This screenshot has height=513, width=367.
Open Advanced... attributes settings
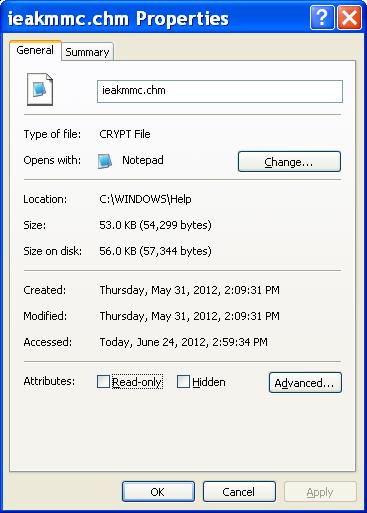point(305,383)
